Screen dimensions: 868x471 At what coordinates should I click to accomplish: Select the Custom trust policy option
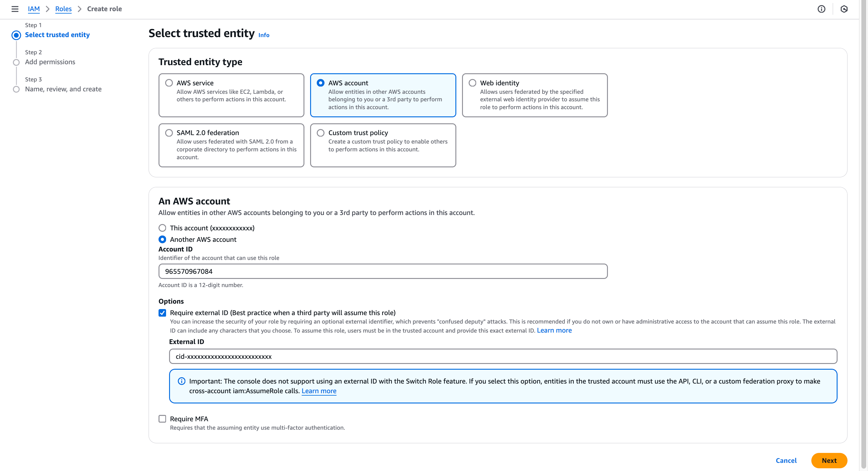320,132
